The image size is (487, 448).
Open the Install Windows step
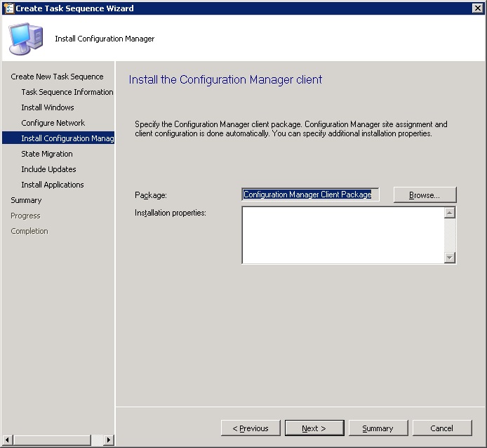coord(48,107)
